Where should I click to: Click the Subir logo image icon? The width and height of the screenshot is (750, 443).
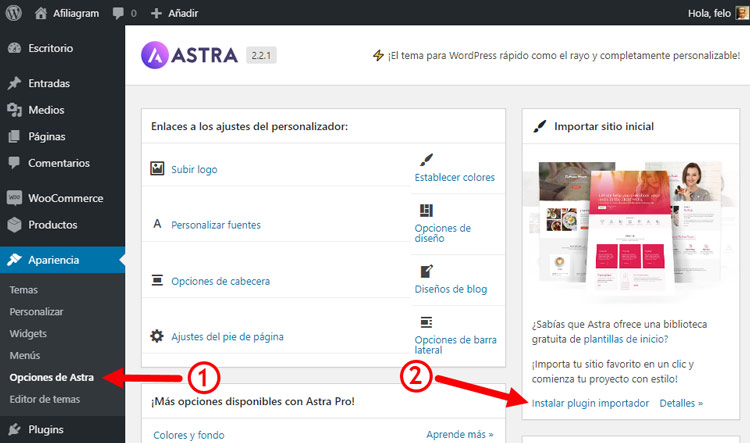pos(157,169)
